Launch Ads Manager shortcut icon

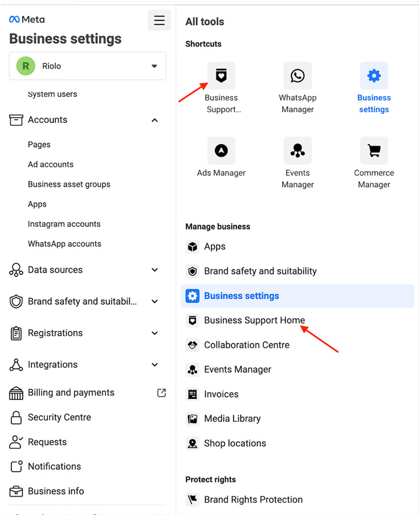[x=221, y=150]
